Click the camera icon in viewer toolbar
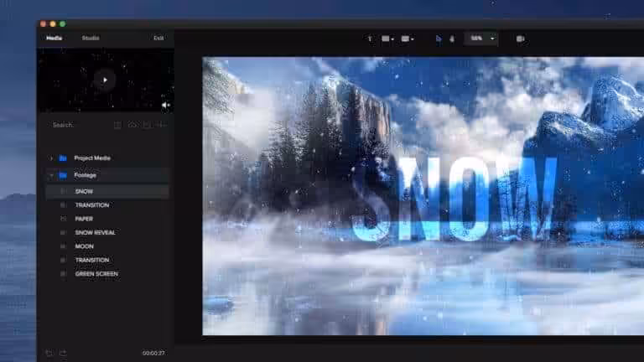Screen dimensions: 644x362 520,39
